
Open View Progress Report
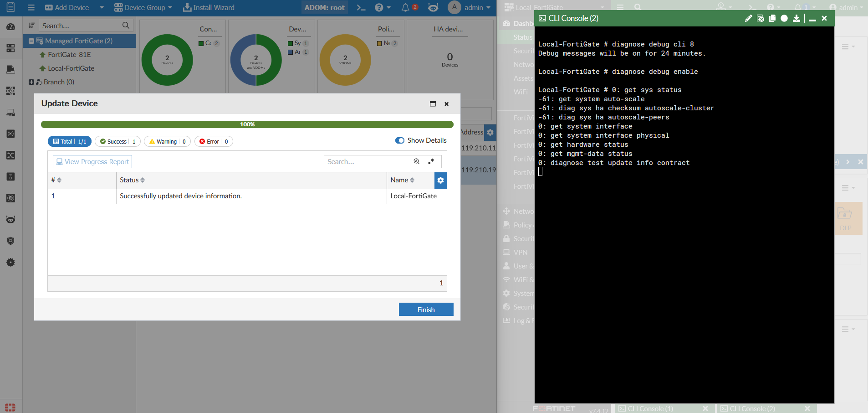[92, 162]
